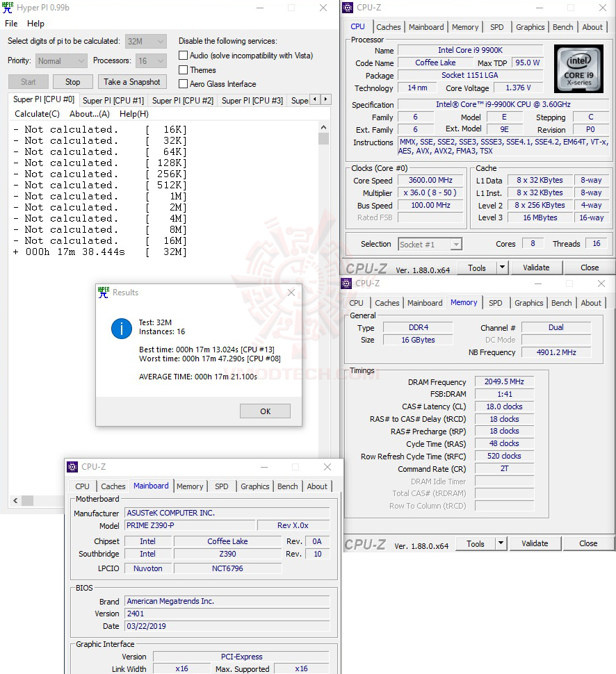Toggle the Themes checkbox
The image size is (616, 674).
[184, 69]
